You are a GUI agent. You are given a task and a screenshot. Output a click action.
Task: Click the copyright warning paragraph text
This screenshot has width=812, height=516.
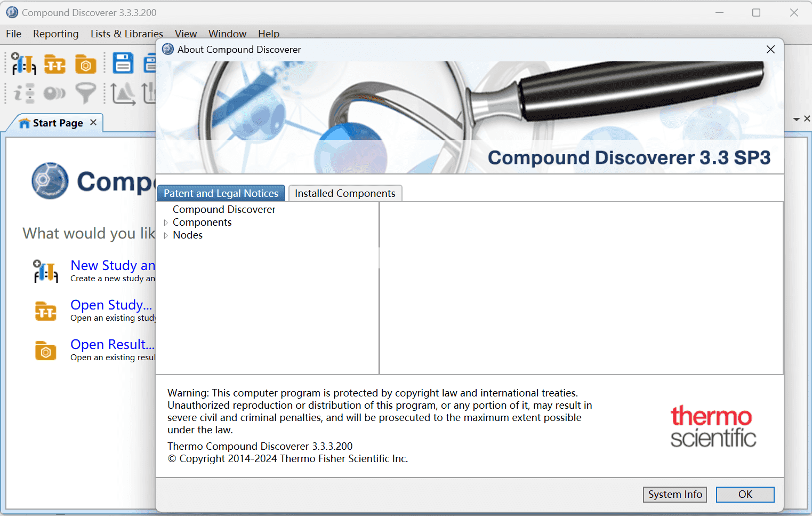(x=380, y=411)
